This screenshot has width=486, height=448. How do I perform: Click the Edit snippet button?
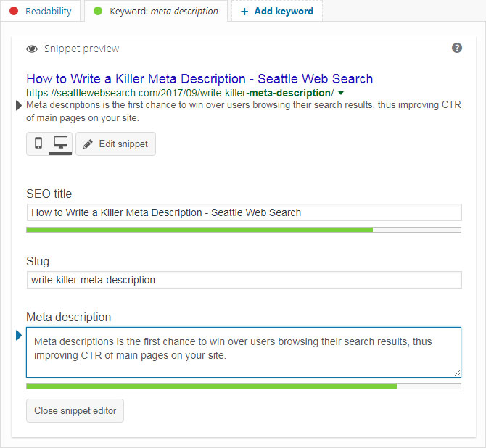coord(115,144)
